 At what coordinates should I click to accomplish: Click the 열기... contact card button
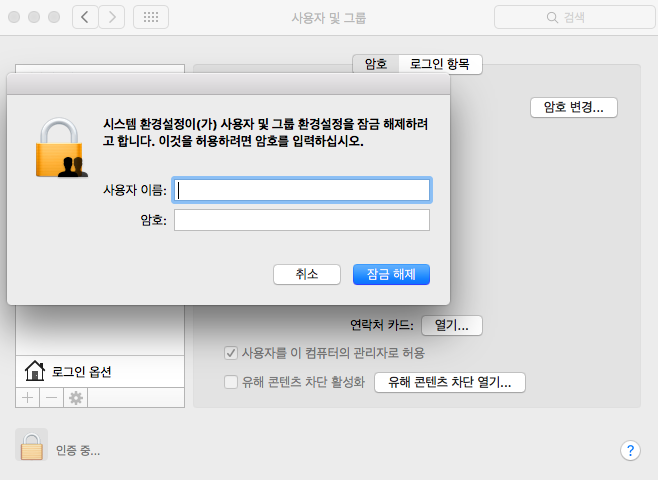click(x=452, y=325)
